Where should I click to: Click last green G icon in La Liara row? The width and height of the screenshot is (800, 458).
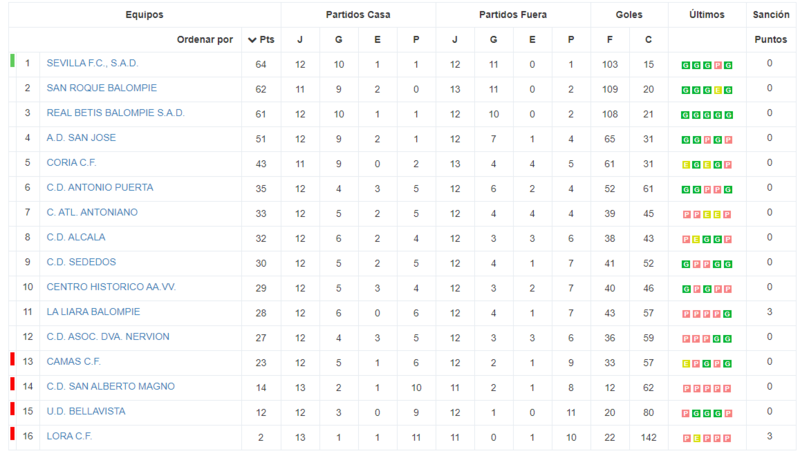click(728, 314)
